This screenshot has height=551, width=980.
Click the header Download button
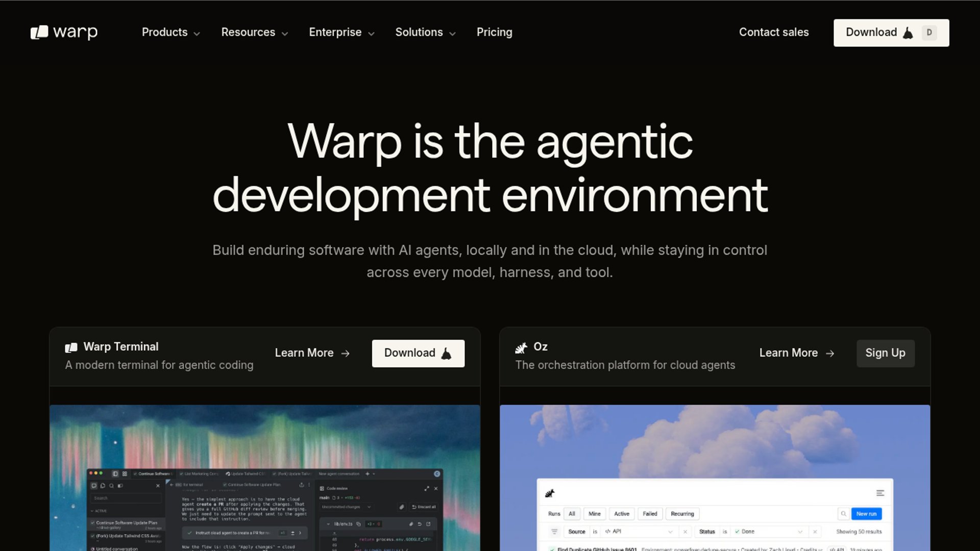pos(891,33)
